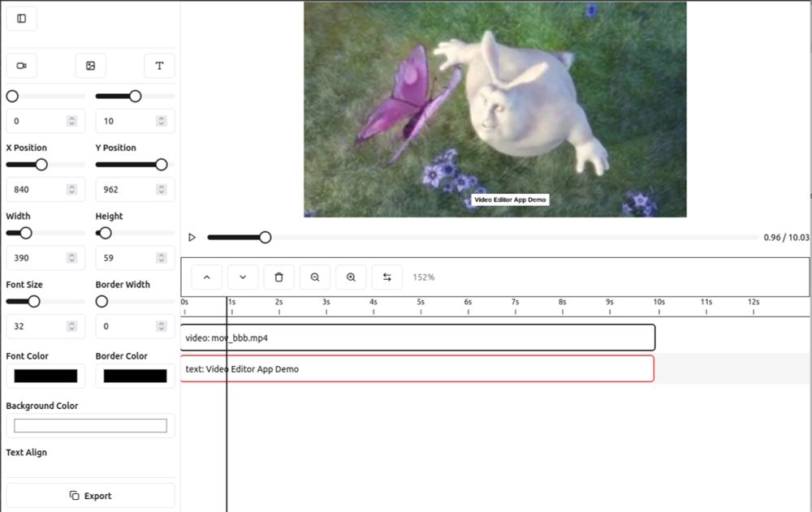
Task: Click the Font Size slider handle
Action: [34, 301]
